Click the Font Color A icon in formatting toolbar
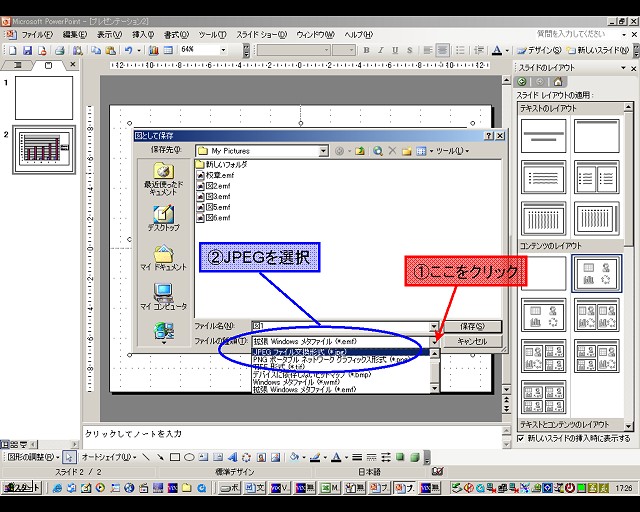 click(x=497, y=50)
